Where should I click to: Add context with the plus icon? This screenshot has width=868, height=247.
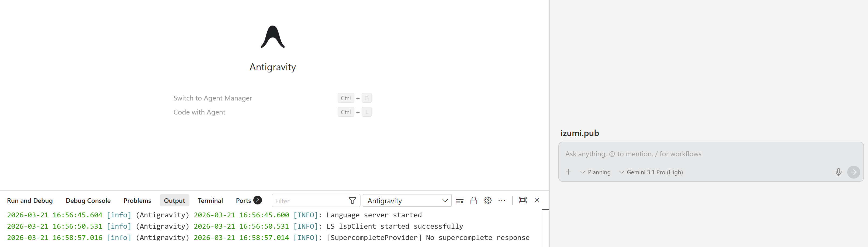[568, 172]
